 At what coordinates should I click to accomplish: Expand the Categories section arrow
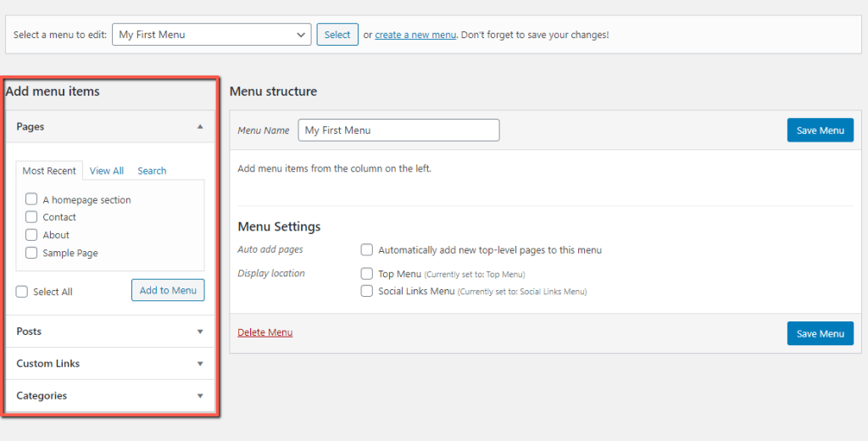tap(200, 396)
